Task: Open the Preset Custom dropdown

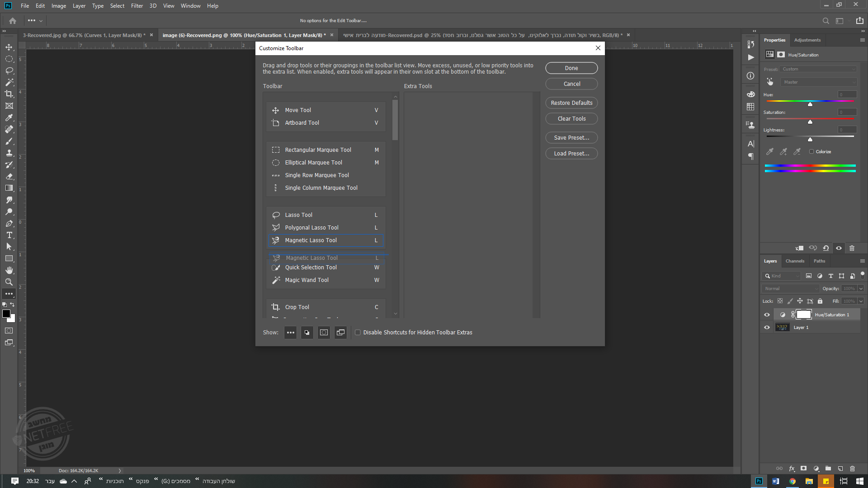Action: coord(818,69)
